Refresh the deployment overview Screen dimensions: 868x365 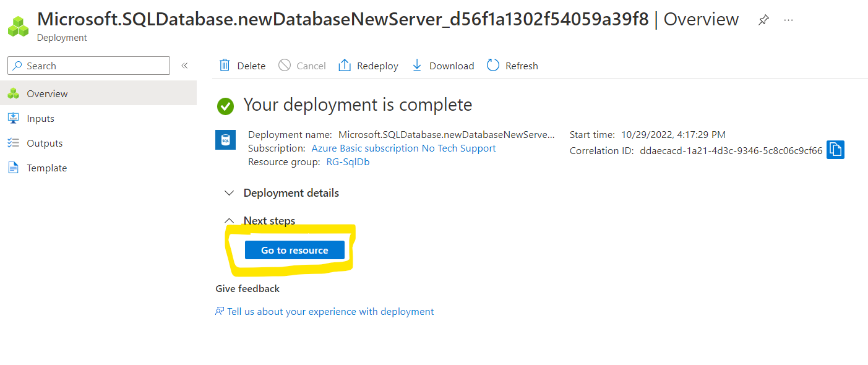(x=522, y=66)
